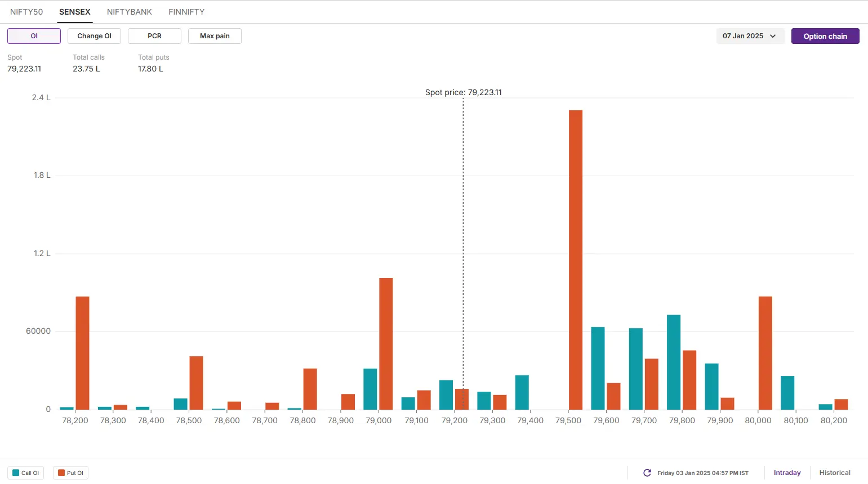Click the 80,200 strike label
This screenshot has width=868, height=484.
tap(834, 420)
